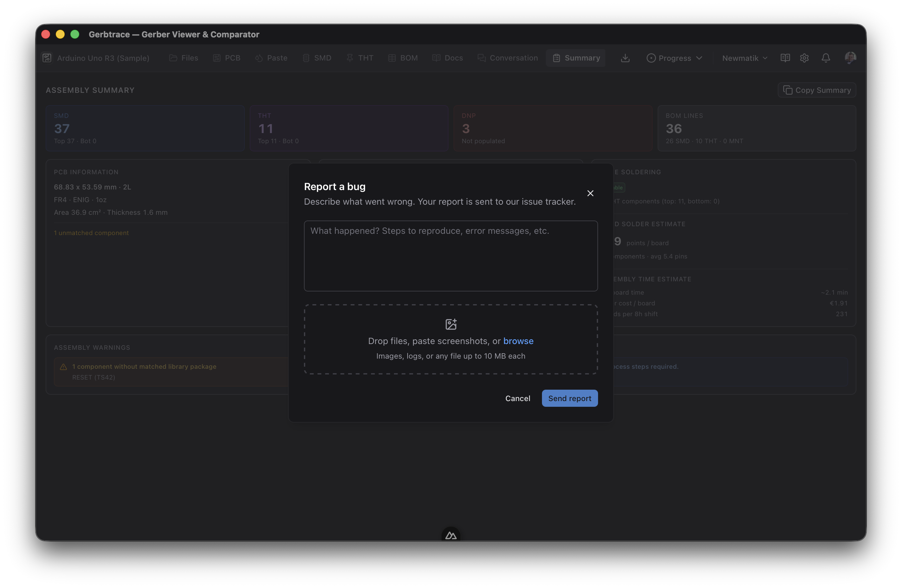Close the Report a bug dialog

pyautogui.click(x=590, y=193)
